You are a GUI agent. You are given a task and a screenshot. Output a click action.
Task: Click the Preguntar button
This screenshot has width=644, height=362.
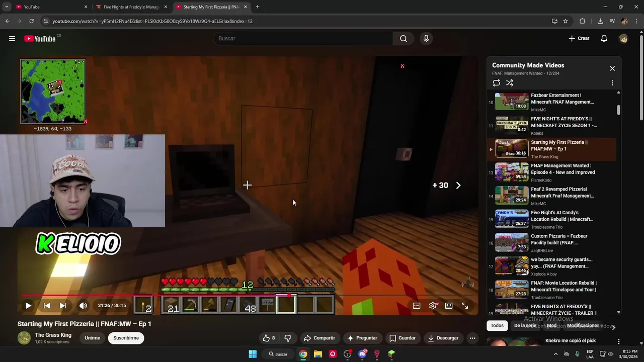tap(362, 338)
